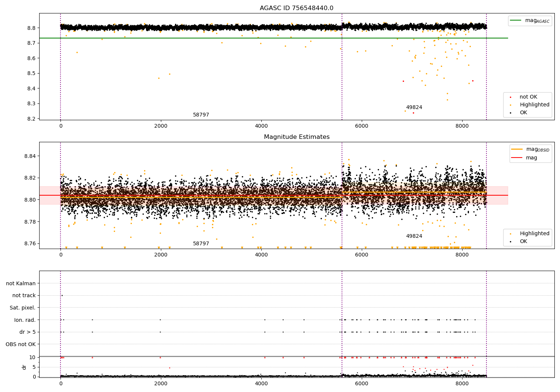Viewport: 560px width, 392px height.
Task: Select the mag AGASC legend entry in top plot
Action: click(x=530, y=21)
